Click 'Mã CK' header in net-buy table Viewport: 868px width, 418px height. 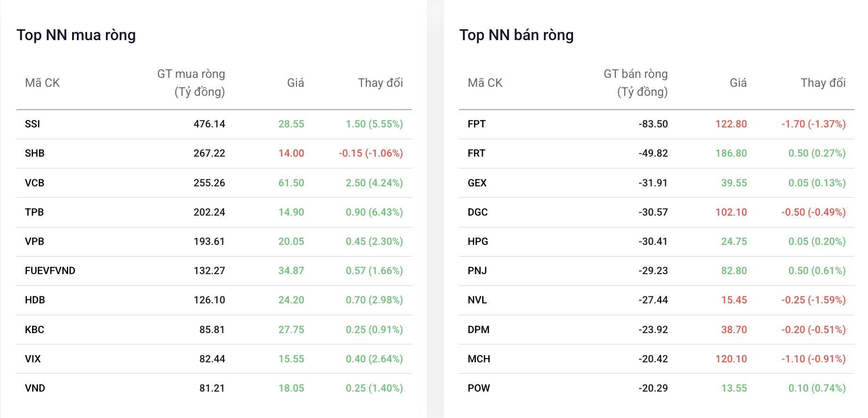[x=42, y=83]
